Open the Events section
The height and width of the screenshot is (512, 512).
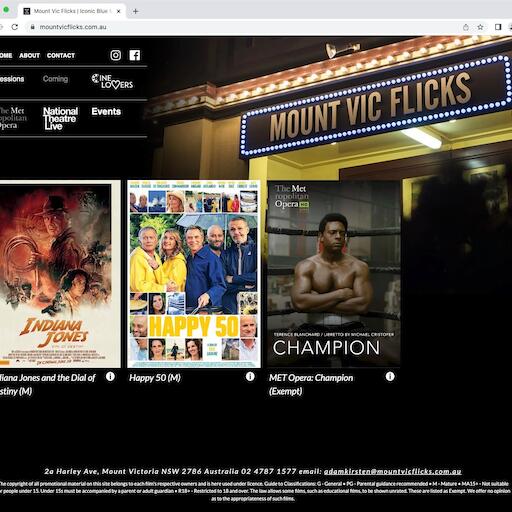point(106,111)
